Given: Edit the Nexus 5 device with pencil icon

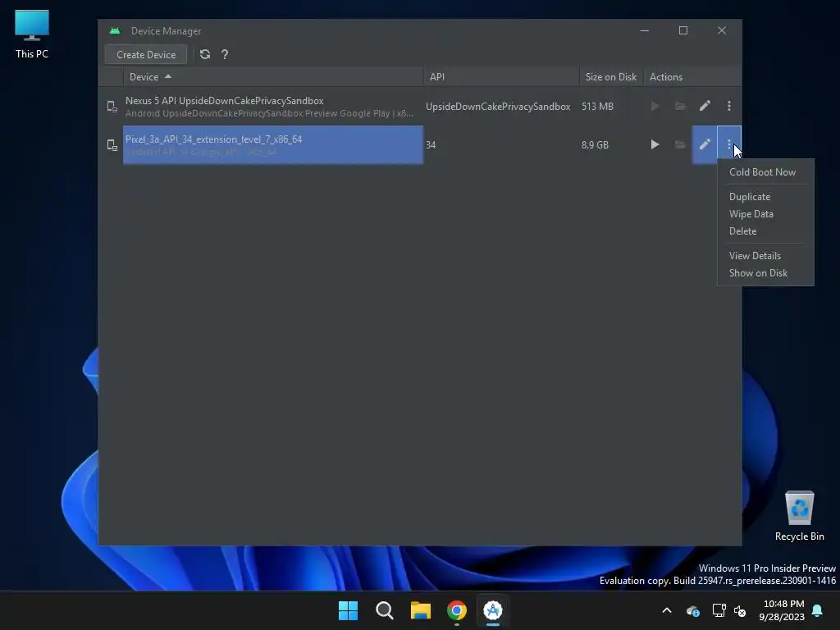Looking at the screenshot, I should pos(705,106).
